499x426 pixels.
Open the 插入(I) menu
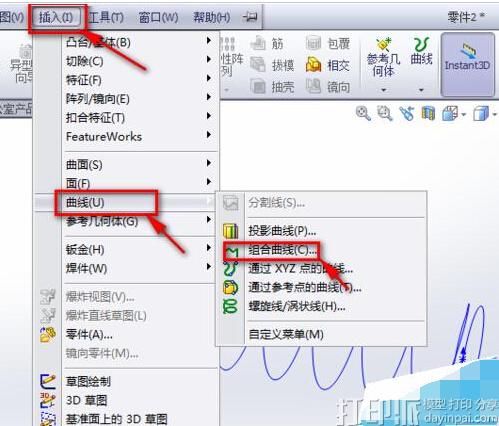pyautogui.click(x=56, y=17)
